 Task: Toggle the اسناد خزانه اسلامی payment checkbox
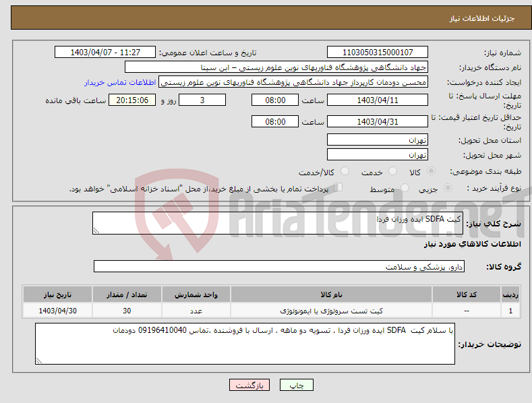(338, 187)
